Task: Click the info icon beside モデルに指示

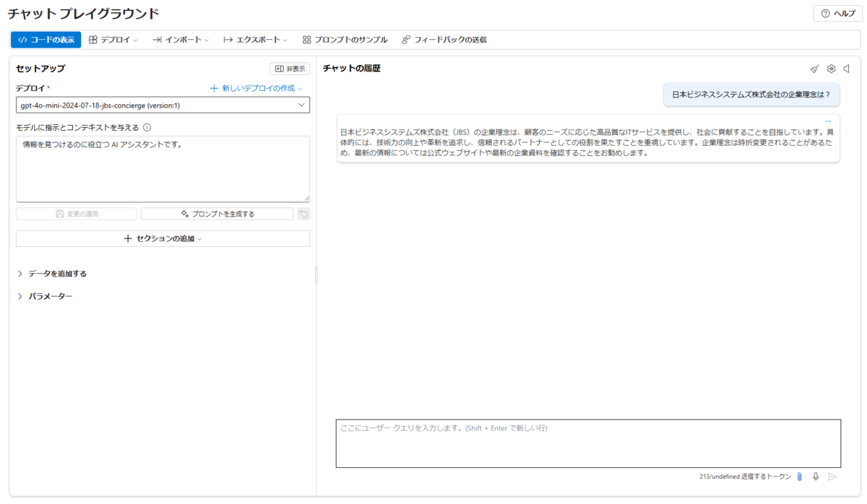Action: point(147,127)
